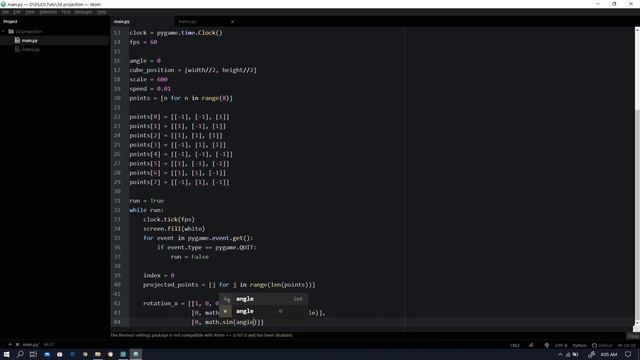The width and height of the screenshot is (640, 360).
Task: Click the X icon in status bar
Action: point(17,344)
